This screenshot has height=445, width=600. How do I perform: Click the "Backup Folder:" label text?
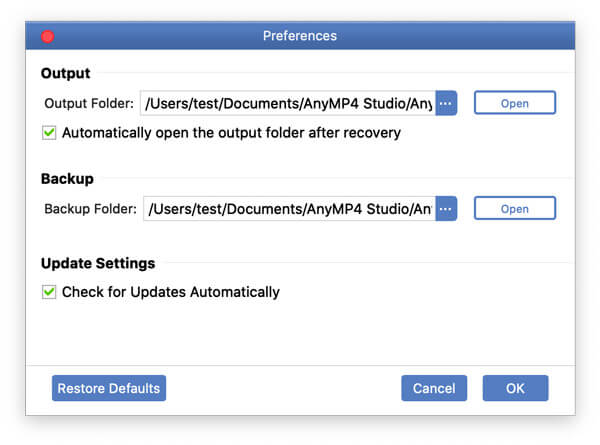point(88,209)
